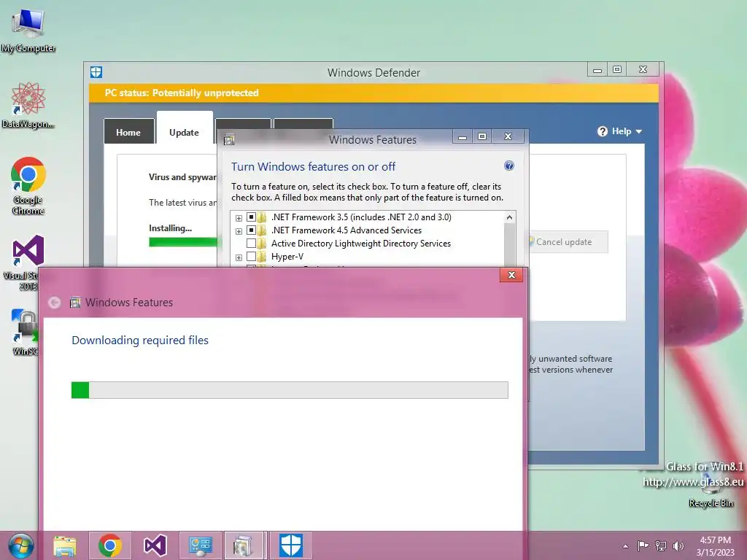The width and height of the screenshot is (747, 560).
Task: Select the Update tab in Defender
Action: [185, 128]
